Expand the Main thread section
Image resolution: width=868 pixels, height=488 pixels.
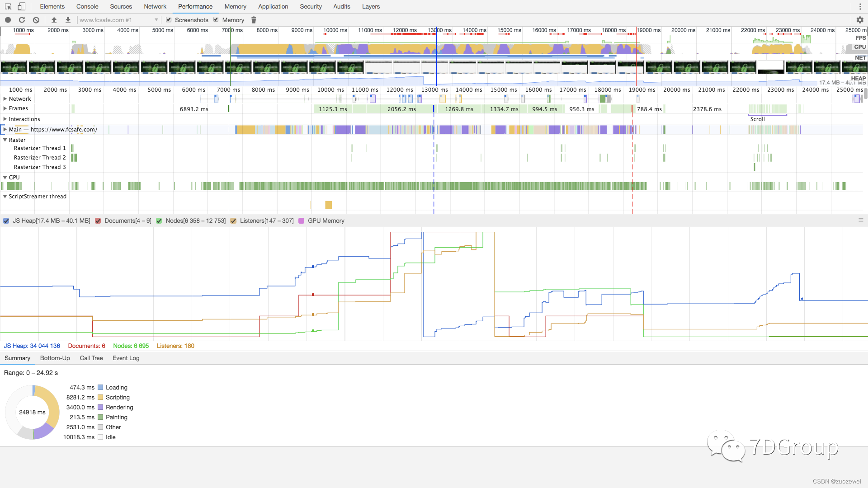coord(5,129)
